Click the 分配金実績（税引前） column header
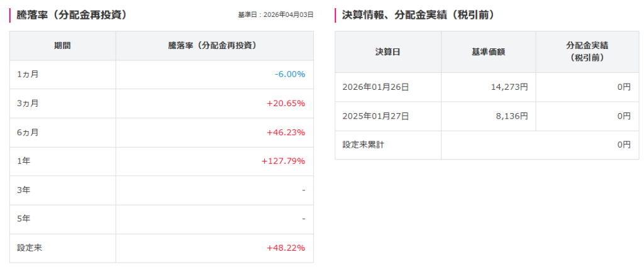Viewport: 644px width, 267px height. pyautogui.click(x=587, y=52)
